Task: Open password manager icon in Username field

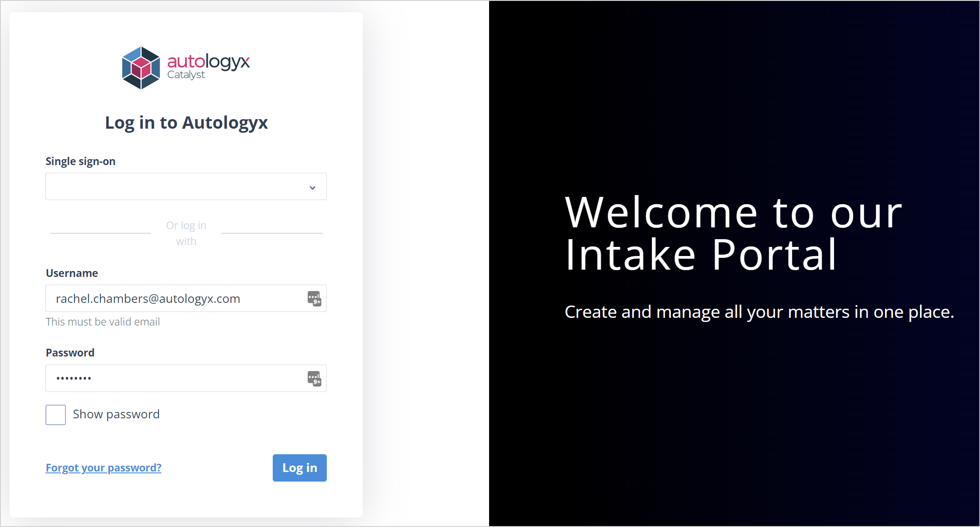Action: 314,299
